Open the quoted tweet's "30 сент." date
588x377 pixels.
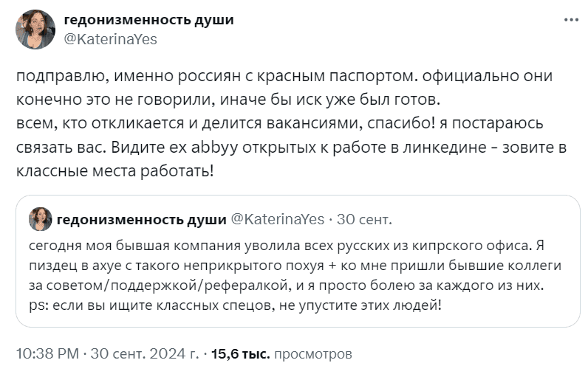(366, 218)
